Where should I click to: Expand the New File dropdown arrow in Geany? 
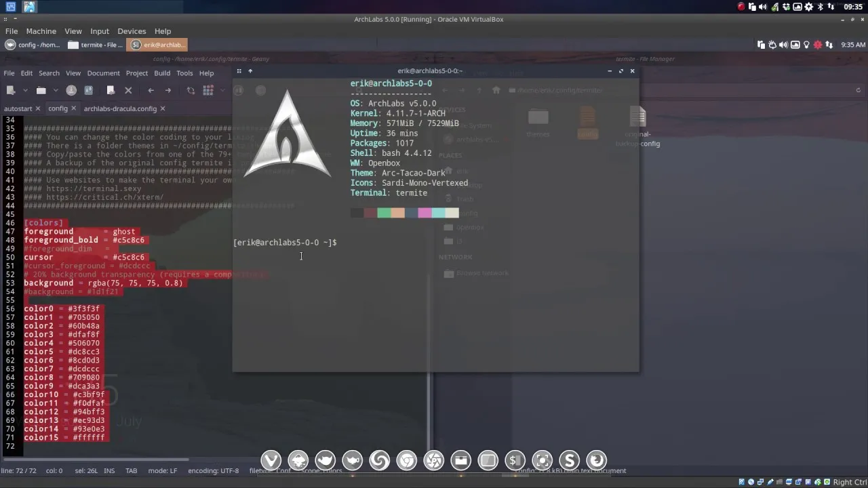pyautogui.click(x=25, y=90)
